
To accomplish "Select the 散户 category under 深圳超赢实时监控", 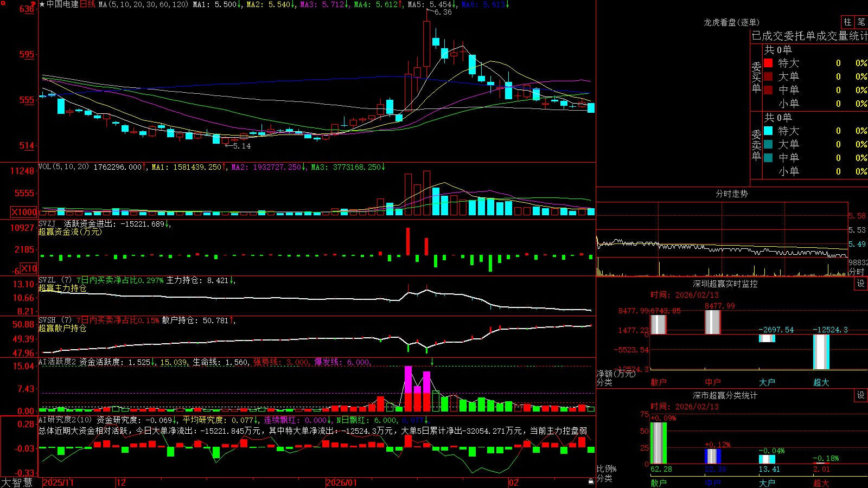I will click(659, 382).
